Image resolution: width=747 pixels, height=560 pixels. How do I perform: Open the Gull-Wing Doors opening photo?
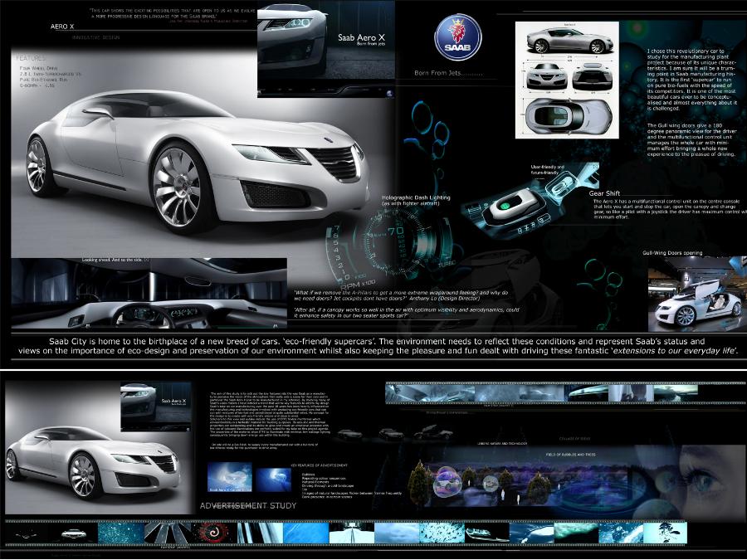pos(702,293)
